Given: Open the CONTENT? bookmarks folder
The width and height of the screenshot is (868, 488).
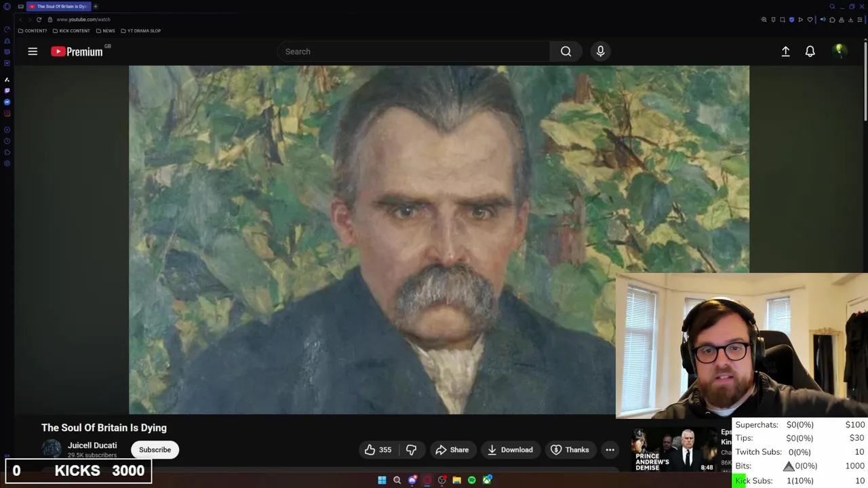Looking at the screenshot, I should point(33,30).
